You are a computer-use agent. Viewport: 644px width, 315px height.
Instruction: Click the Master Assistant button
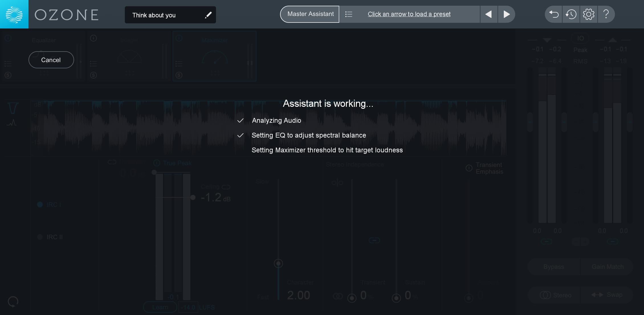(310, 14)
